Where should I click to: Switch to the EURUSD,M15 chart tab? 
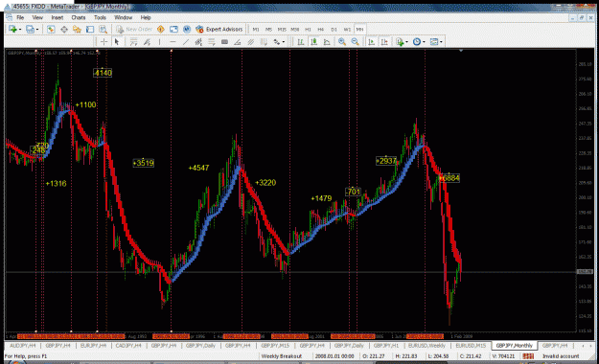(471, 346)
